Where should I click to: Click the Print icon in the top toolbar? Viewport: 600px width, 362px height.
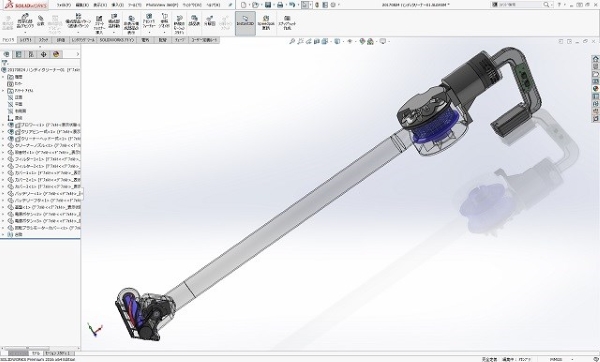tap(280, 5)
